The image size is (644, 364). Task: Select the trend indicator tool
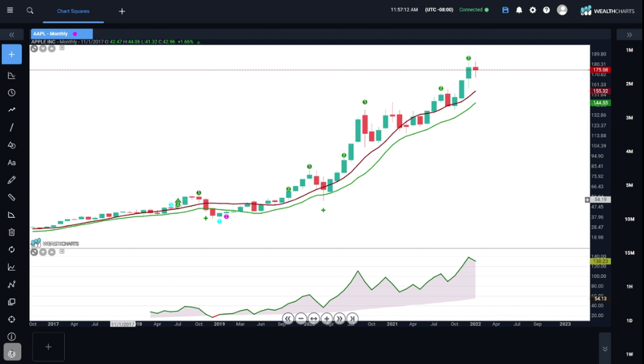tap(11, 110)
